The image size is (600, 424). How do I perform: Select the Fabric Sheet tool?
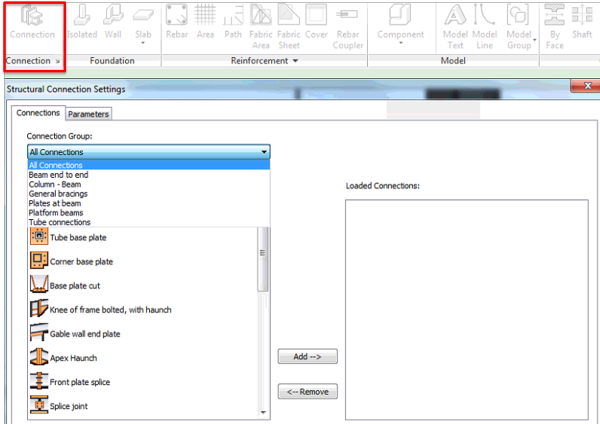pos(288,21)
